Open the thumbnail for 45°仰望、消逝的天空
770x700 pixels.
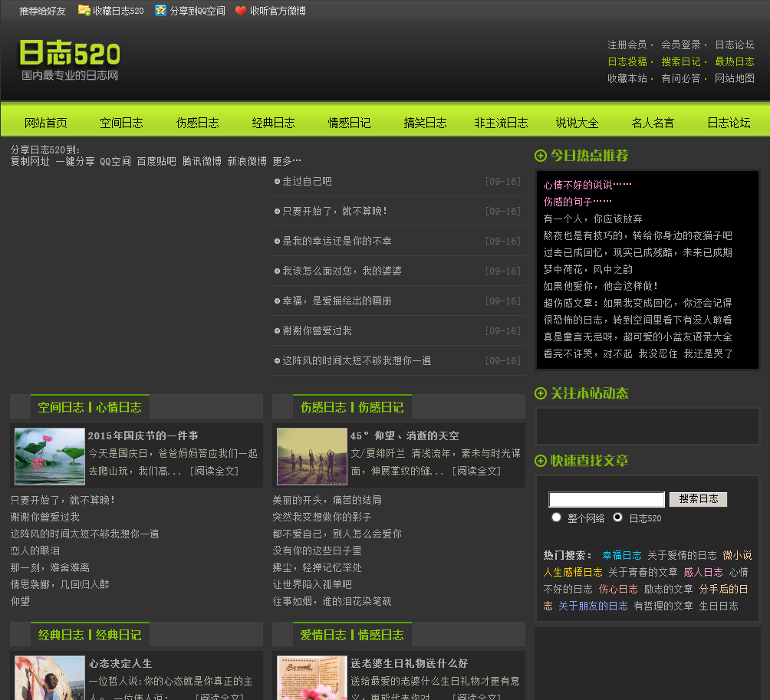pyautogui.click(x=312, y=456)
